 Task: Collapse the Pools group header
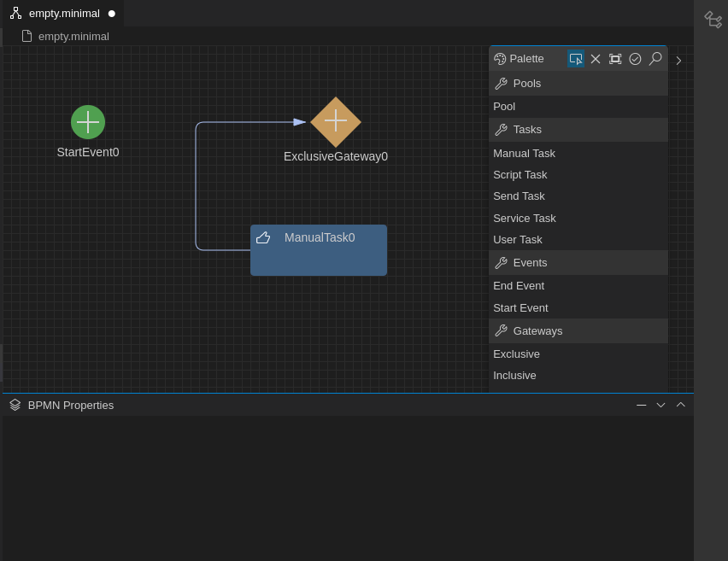pyautogui.click(x=578, y=84)
